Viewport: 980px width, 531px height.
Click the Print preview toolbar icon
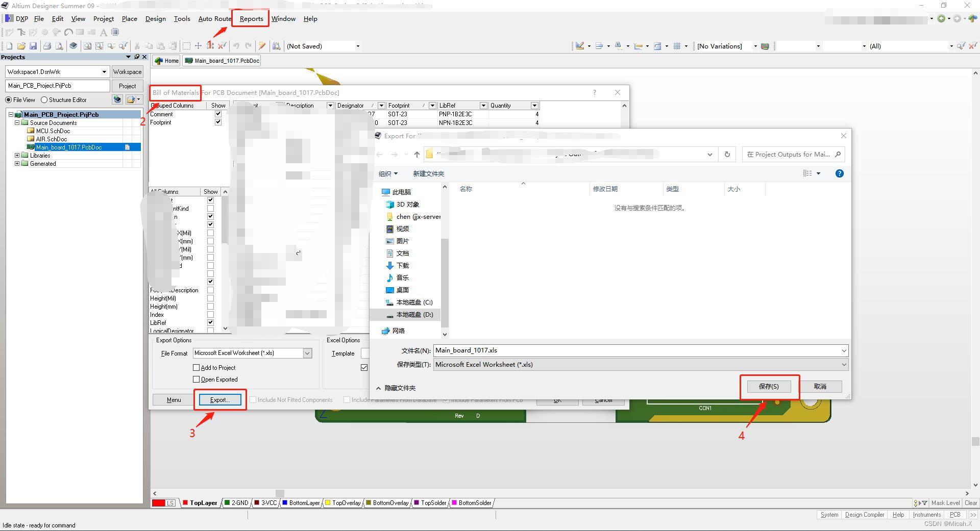tap(59, 45)
